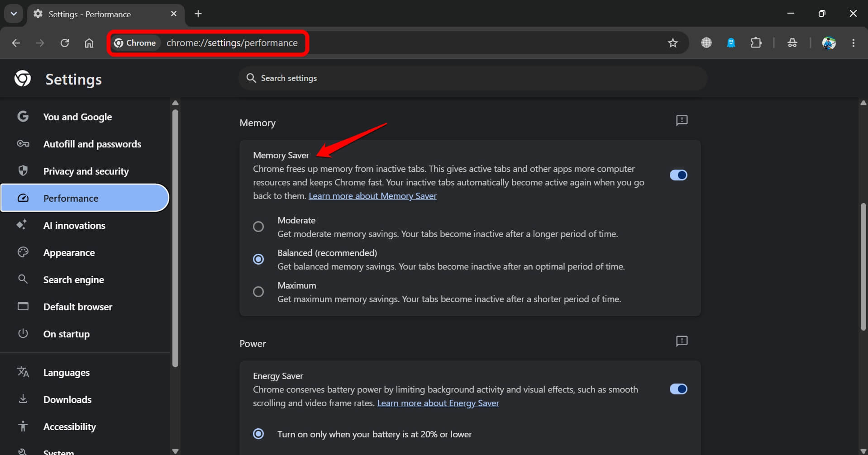This screenshot has height=455, width=868.
Task: Click the back navigation arrow
Action: (x=16, y=43)
